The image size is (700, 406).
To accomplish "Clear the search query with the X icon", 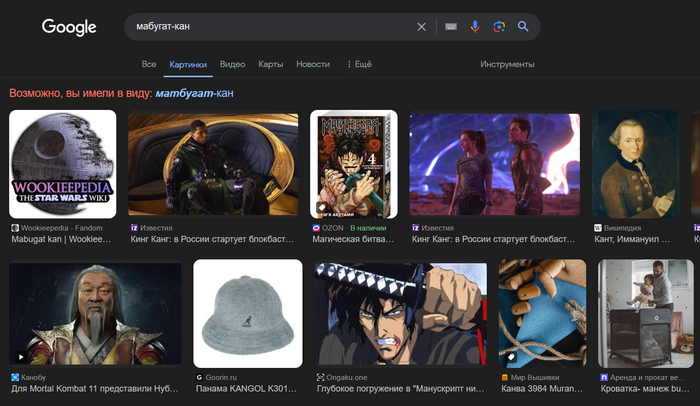I will tap(421, 27).
